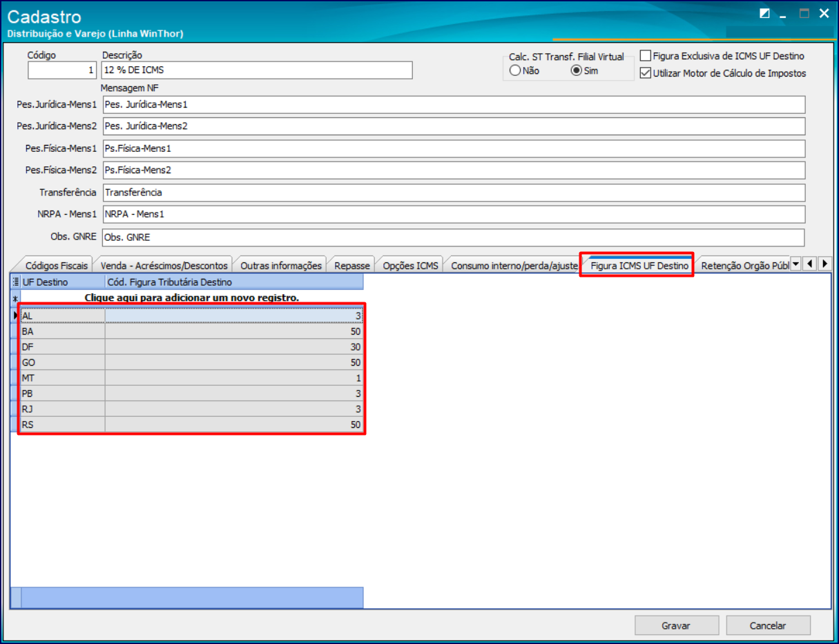
Task: Click the Descrição field with 12 % DE ICMS
Action: tap(257, 70)
